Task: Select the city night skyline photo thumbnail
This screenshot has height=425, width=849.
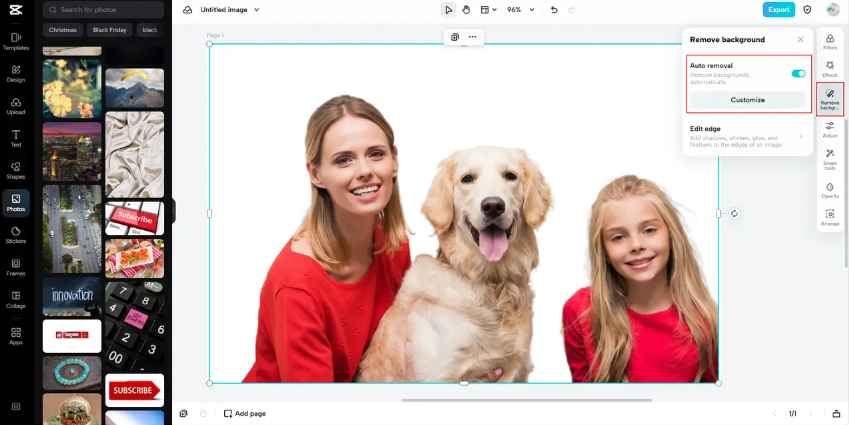Action: click(72, 152)
